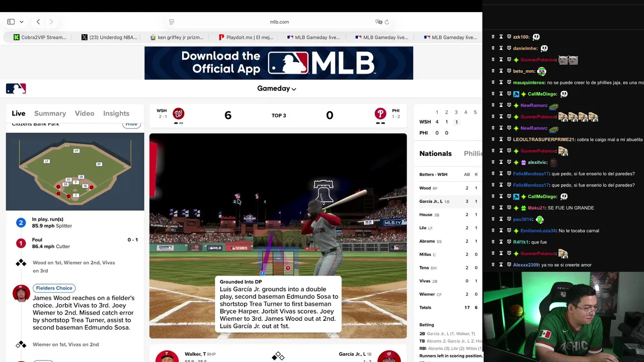Open batter García Jr., L in box score
The image size is (644, 362).
click(x=434, y=201)
